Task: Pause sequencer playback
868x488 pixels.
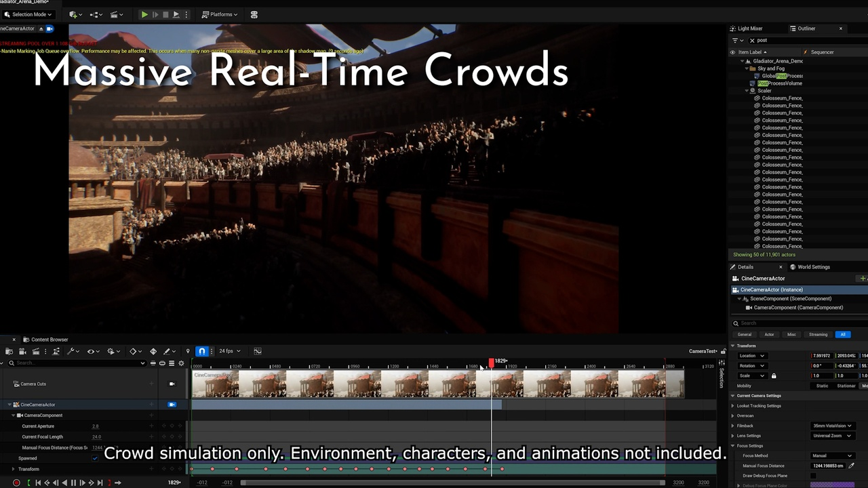Action: [x=73, y=483]
